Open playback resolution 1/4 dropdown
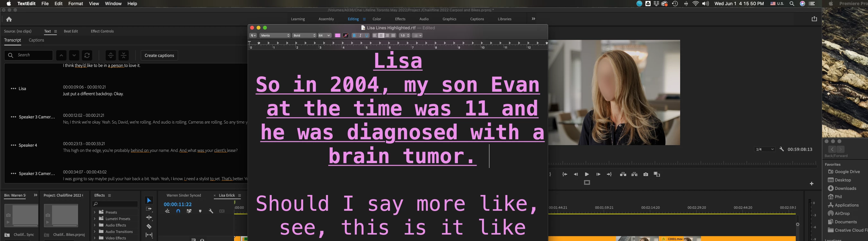Screen dimensions: 868x241 764,149
